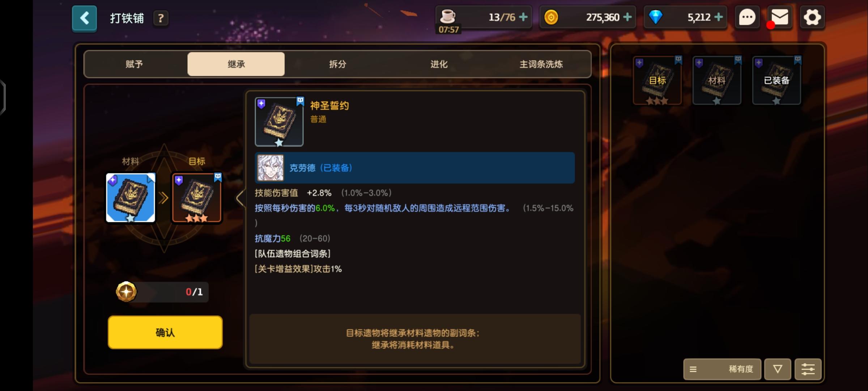The width and height of the screenshot is (868, 391).
Task: Open the filter sliders icon
Action: click(x=808, y=369)
